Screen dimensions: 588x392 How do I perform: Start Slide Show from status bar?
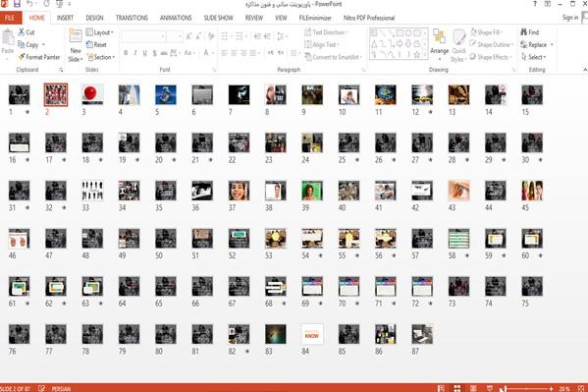[x=490, y=388]
